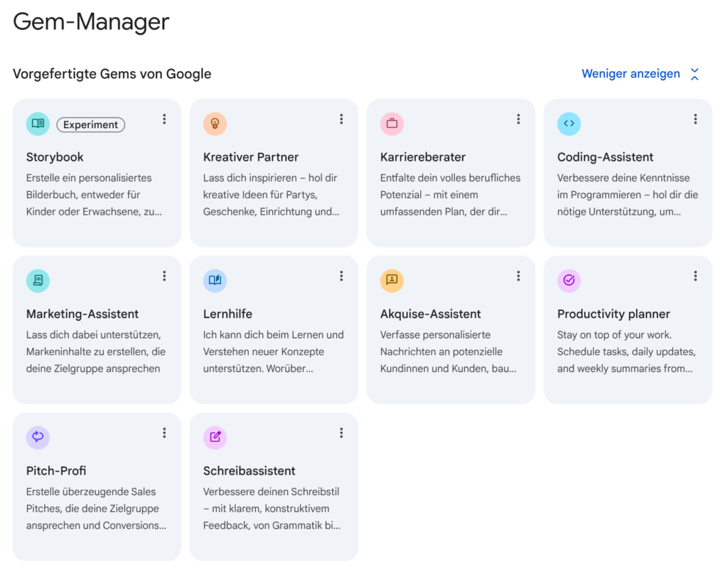This screenshot has width=728, height=569.
Task: Click the Coding-Assistent code brackets icon
Action: [569, 124]
